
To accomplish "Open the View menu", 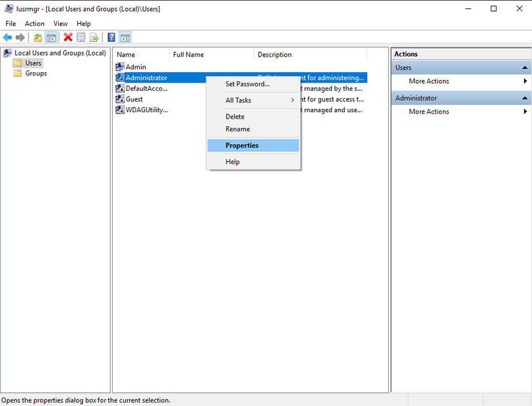I will (60, 23).
